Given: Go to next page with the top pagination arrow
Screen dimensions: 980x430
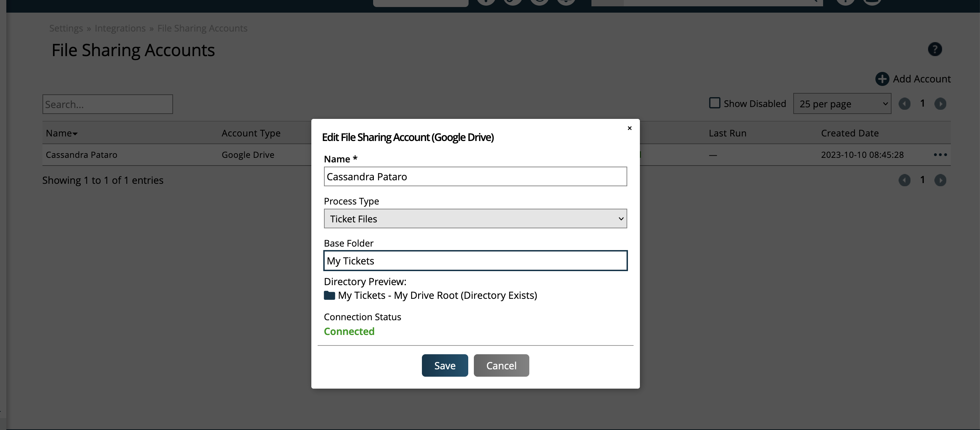Looking at the screenshot, I should point(940,103).
